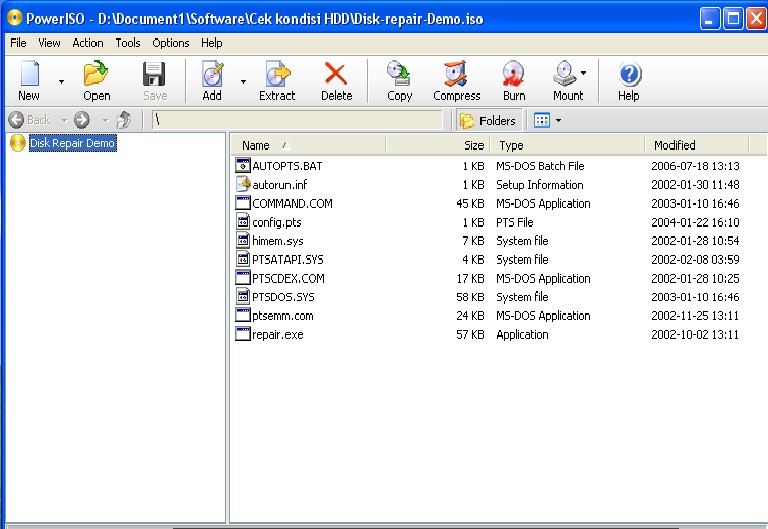Viewport: 768px width, 529px height.
Task: Open the New button dropdown arrow
Action: [61, 82]
